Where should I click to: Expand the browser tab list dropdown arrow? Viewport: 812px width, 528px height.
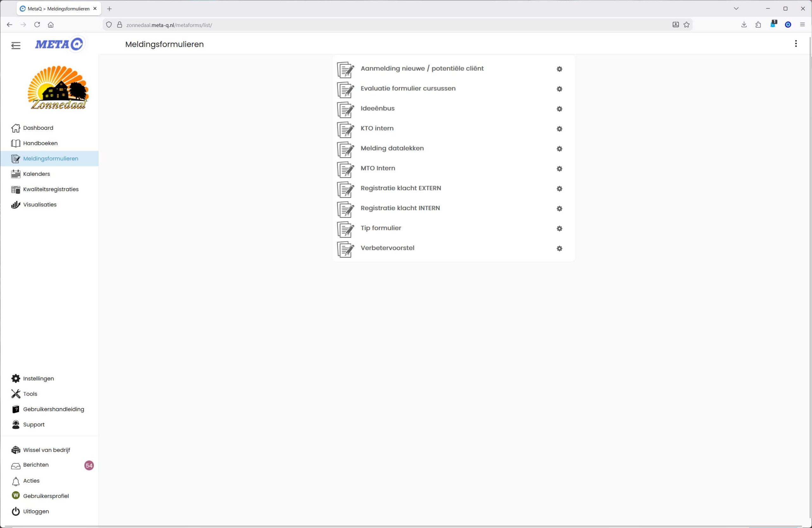tap(736, 9)
